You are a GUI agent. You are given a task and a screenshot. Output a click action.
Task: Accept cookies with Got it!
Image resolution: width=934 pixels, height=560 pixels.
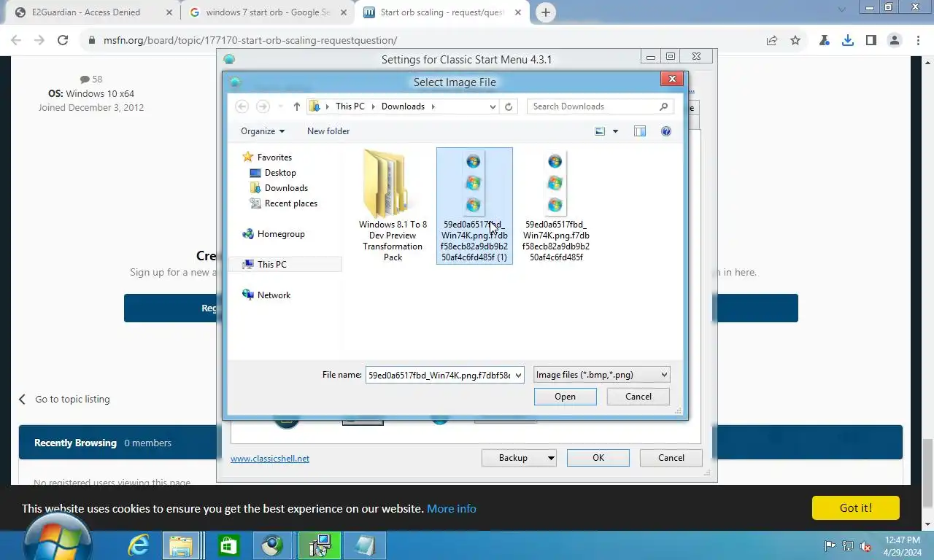point(855,508)
